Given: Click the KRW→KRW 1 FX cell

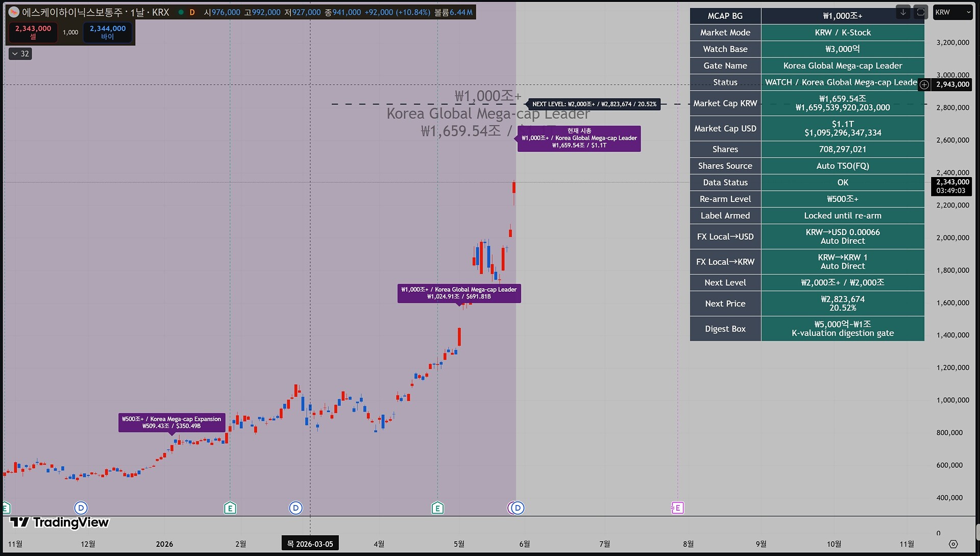Looking at the screenshot, I should tap(843, 262).
